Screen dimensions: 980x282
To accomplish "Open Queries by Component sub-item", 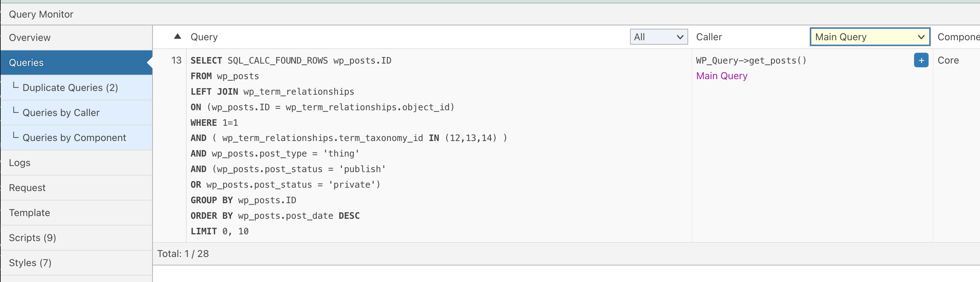I will pyautogui.click(x=76, y=137).
